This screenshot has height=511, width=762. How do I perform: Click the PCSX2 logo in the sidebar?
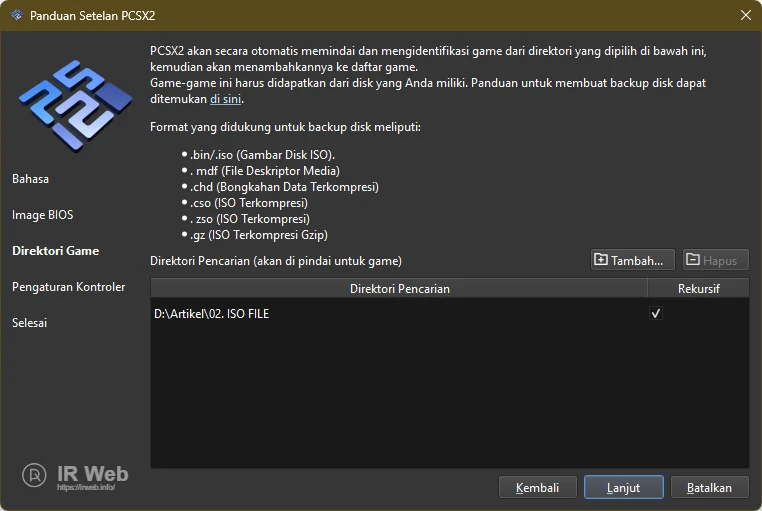tap(75, 105)
